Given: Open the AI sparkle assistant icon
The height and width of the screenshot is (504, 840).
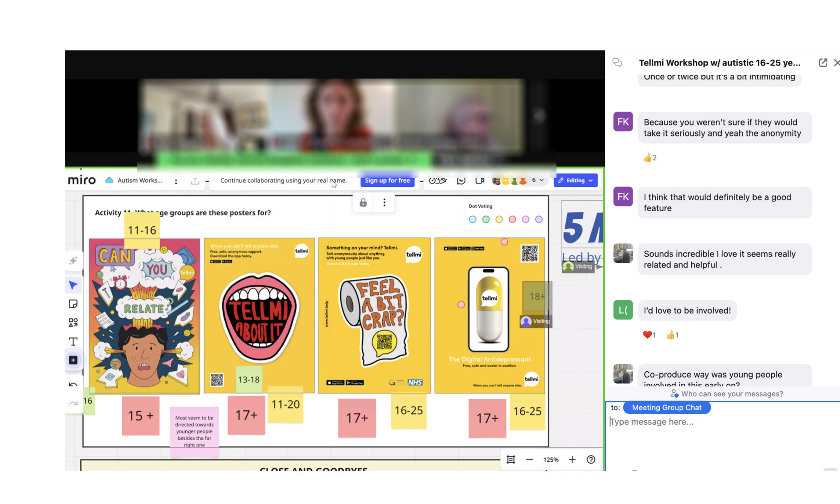Looking at the screenshot, I should coord(73,260).
